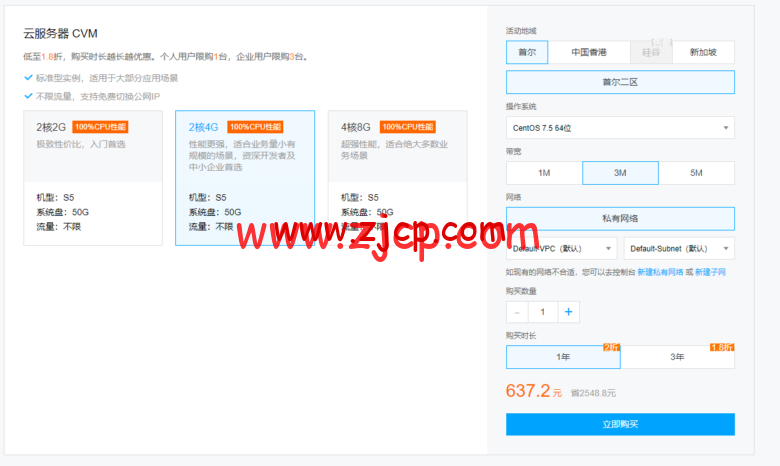
Task: Click the 云服务器 CVM heading
Action: (60, 33)
